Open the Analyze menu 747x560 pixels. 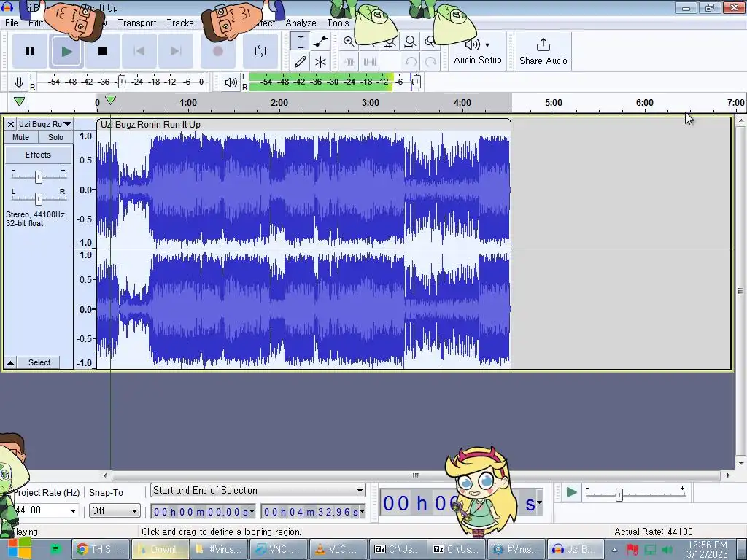click(301, 23)
